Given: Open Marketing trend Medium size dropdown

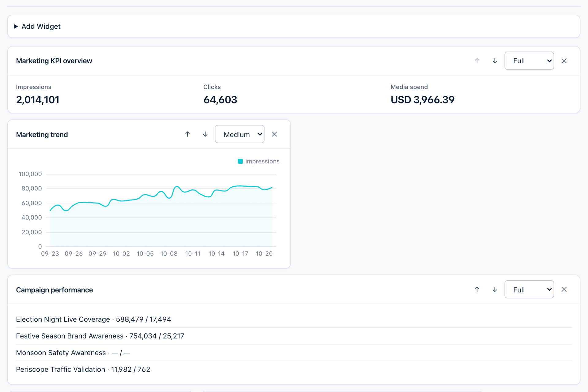Looking at the screenshot, I should [239, 134].
